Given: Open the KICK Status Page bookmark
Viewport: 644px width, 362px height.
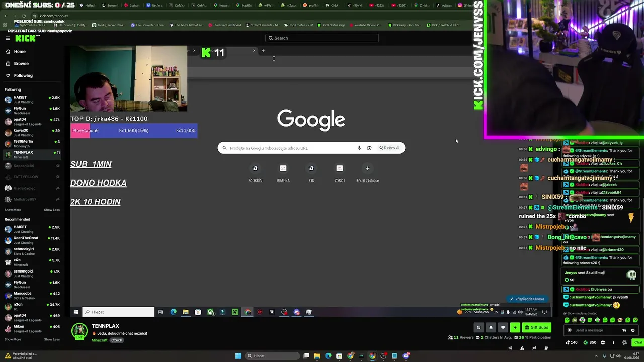Looking at the screenshot, I should point(331,25).
